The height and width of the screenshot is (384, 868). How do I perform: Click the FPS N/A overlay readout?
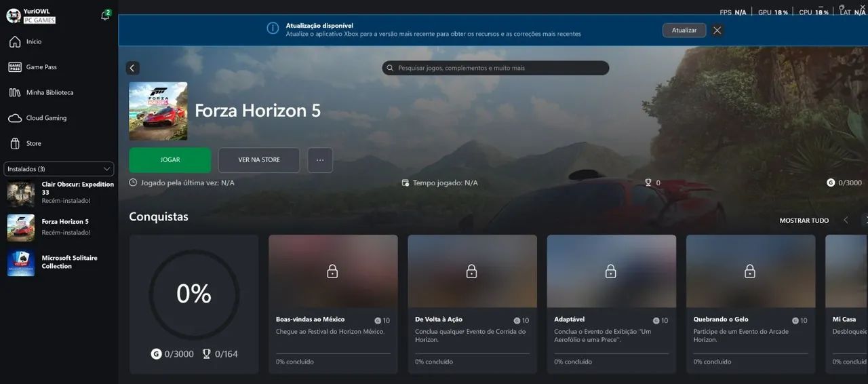pos(733,12)
